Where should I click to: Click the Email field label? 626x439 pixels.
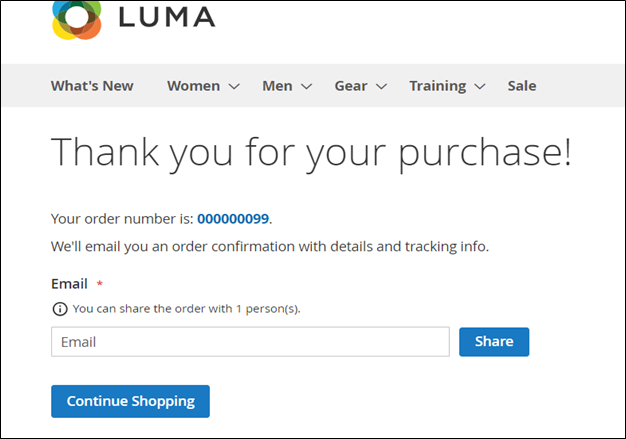(69, 284)
